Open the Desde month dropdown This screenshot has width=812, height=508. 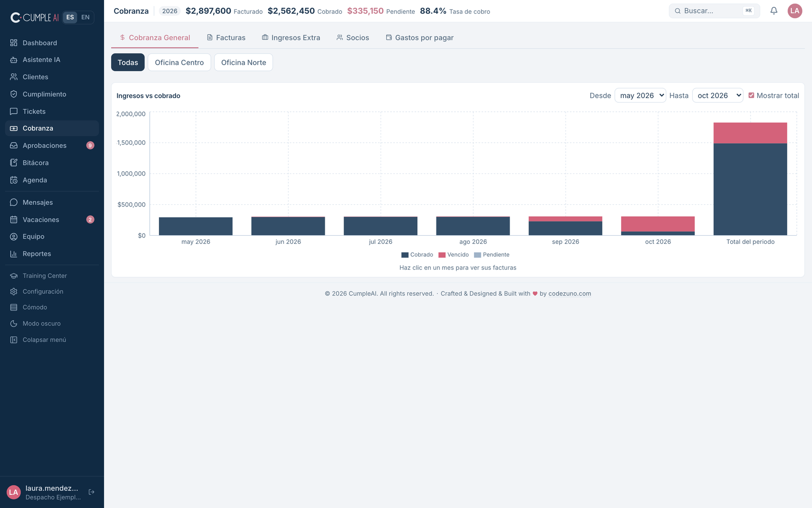click(x=640, y=96)
